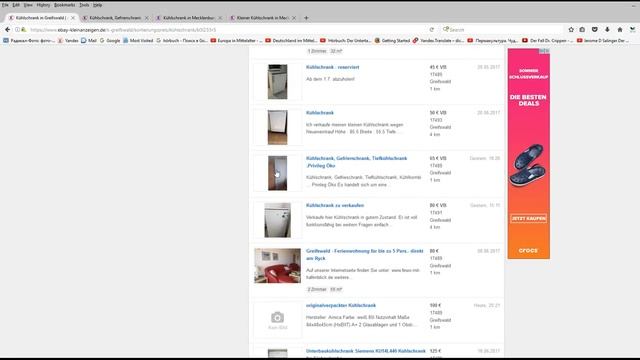The height and width of the screenshot is (360, 640).
Task: Open the bookmarks library icon
Action: tap(582, 29)
